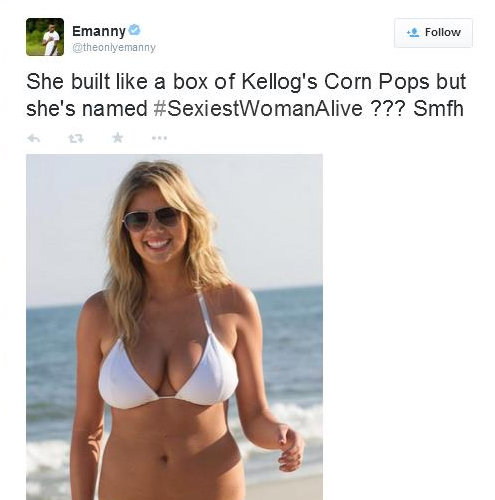The height and width of the screenshot is (500, 495).
Task: Retweet Emanny's post with the retweet icon
Action: (x=76, y=138)
